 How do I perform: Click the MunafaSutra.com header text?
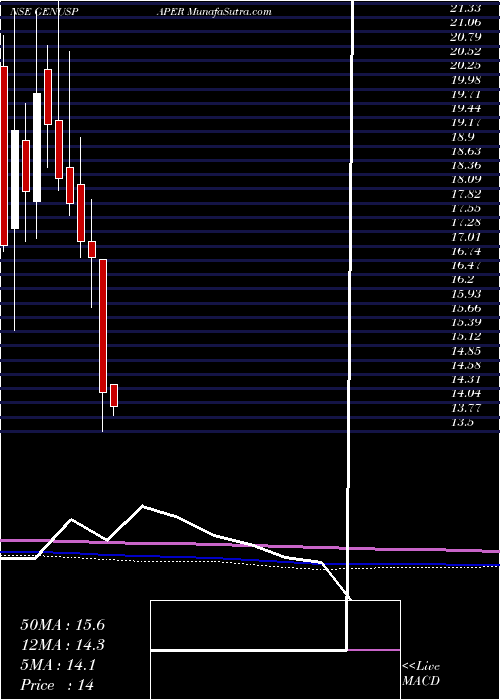click(x=229, y=12)
